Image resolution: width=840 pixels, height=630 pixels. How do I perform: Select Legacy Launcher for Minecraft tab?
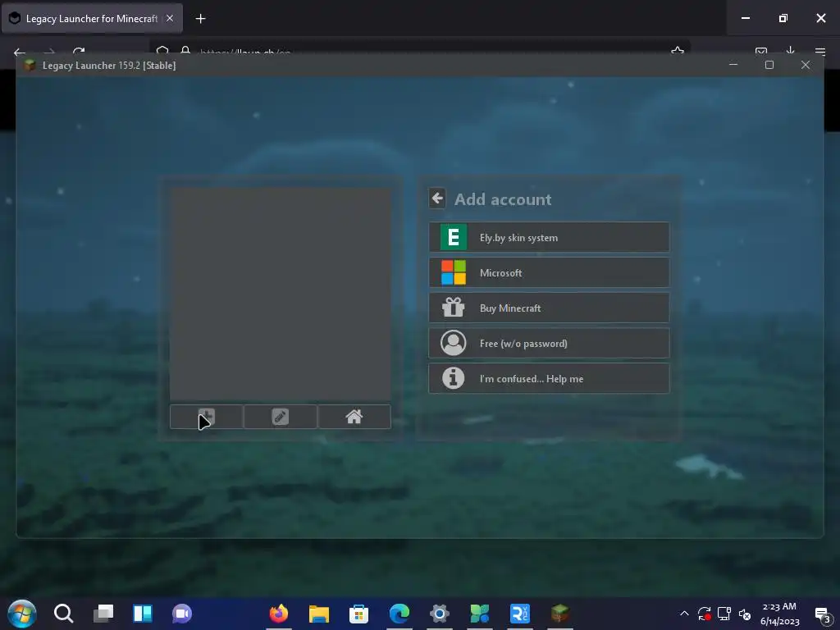pos(92,18)
